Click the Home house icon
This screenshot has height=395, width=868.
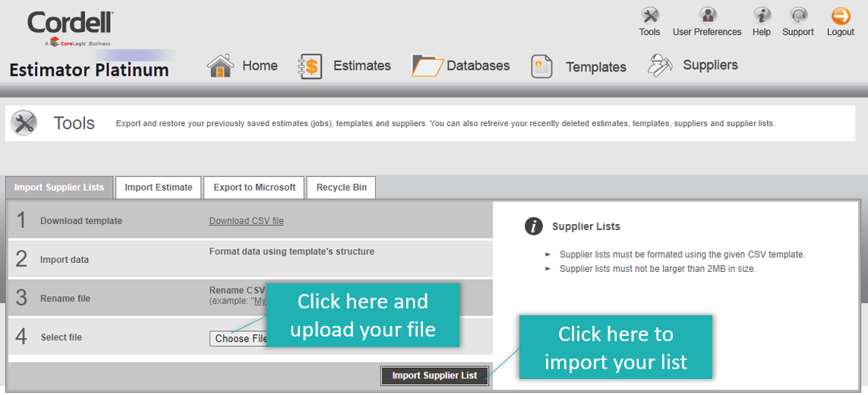[220, 65]
